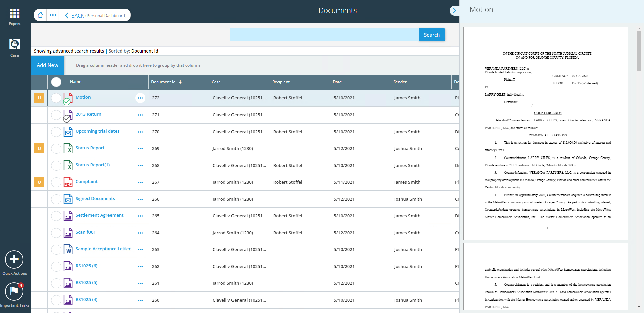Image resolution: width=644 pixels, height=313 pixels.
Task: Collapse the Motion preview panel with the chevron
Action: coord(455,10)
